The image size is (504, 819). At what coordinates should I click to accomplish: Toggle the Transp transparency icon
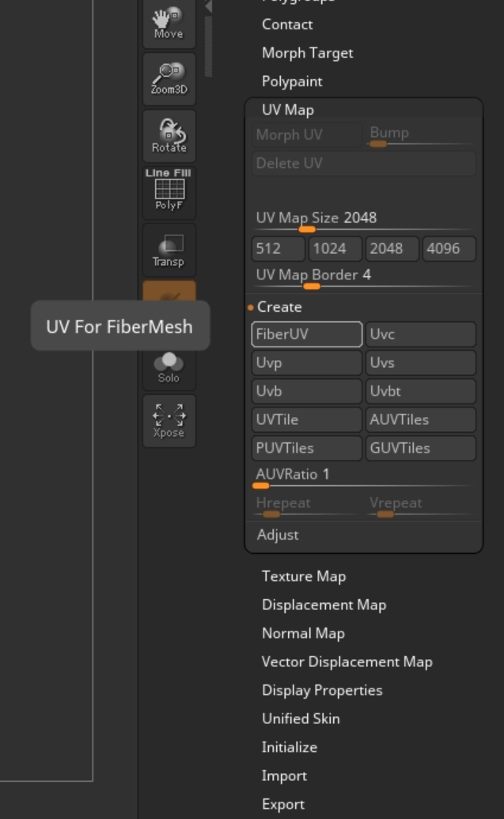[x=169, y=250]
